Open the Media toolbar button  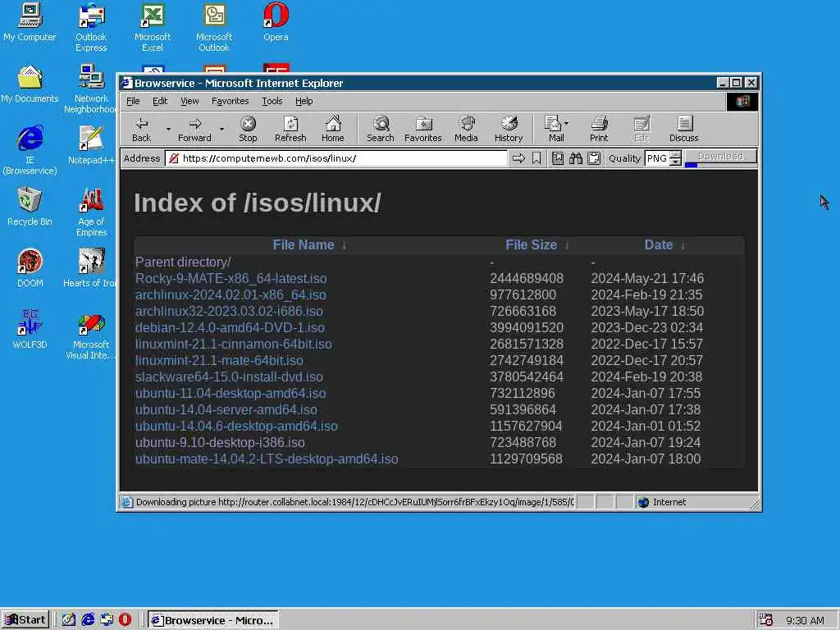click(466, 129)
